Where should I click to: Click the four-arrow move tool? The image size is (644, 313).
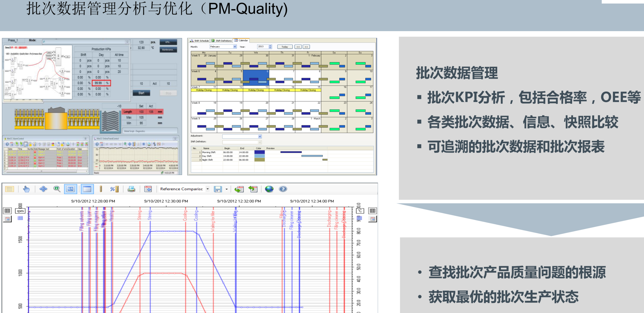tap(43, 189)
